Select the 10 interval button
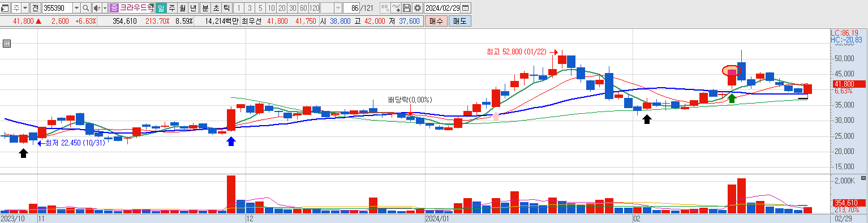This screenshot has width=868, height=223. (x=271, y=8)
